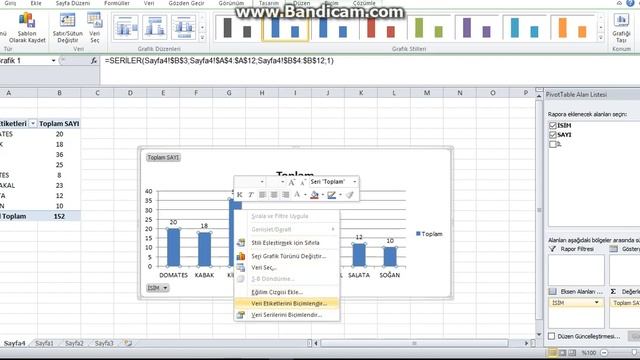Select Veri Serilerini Biçimlendir
The height and width of the screenshot is (360, 640).
[x=287, y=315]
